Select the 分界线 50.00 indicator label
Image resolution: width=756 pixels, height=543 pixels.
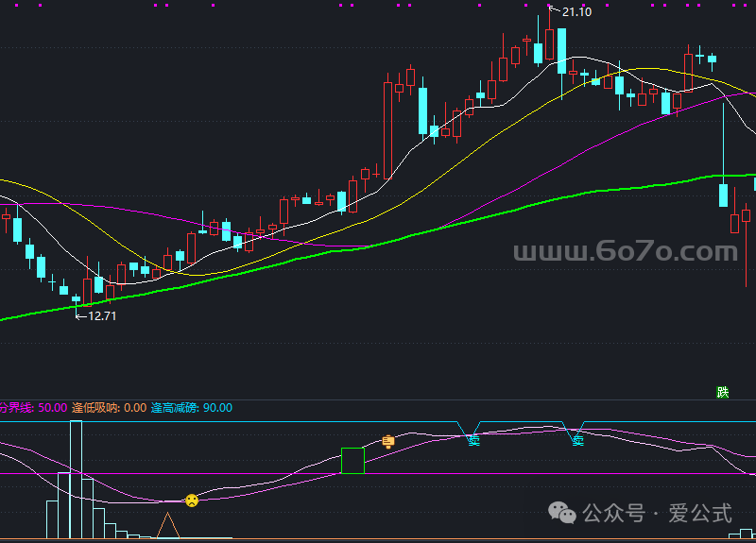[x=33, y=408]
